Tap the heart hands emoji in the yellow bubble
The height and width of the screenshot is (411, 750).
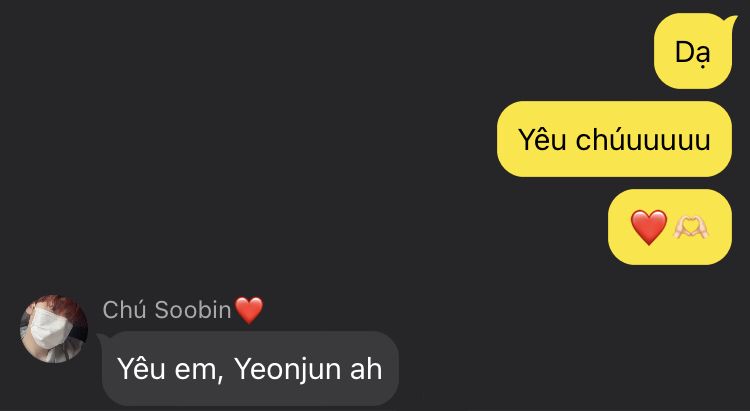click(691, 227)
